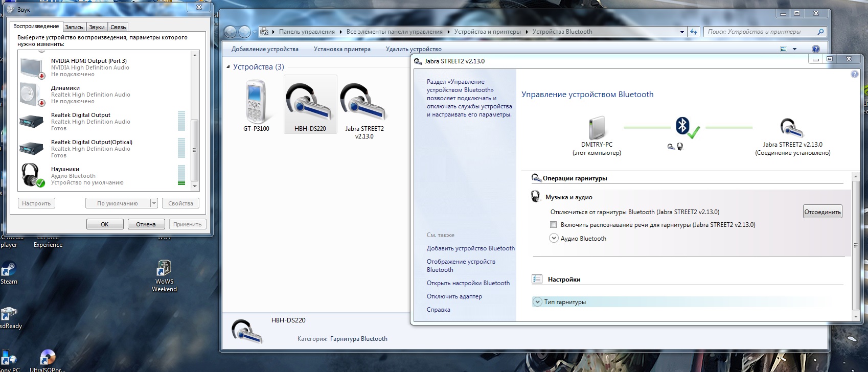Switch to the Запись tab

tap(74, 27)
